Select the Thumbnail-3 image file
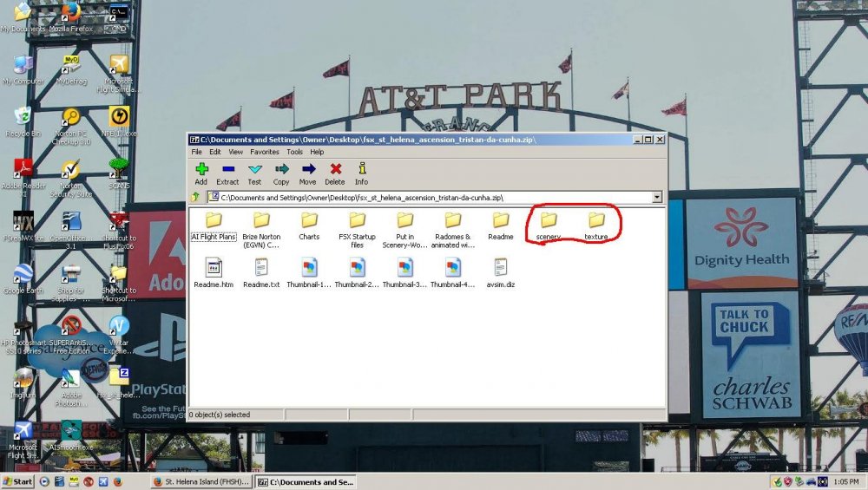 (405, 273)
